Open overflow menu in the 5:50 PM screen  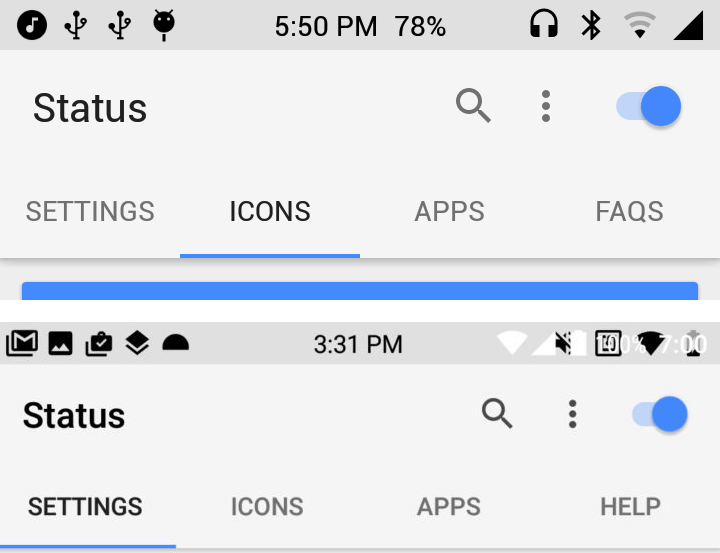click(x=545, y=106)
